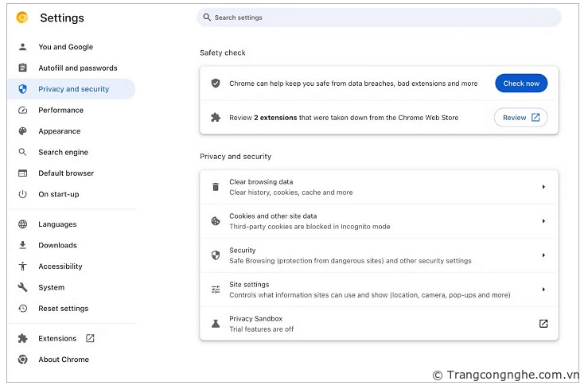Go to the Search engine settings
Image resolution: width=588 pixels, height=389 pixels.
click(x=63, y=153)
